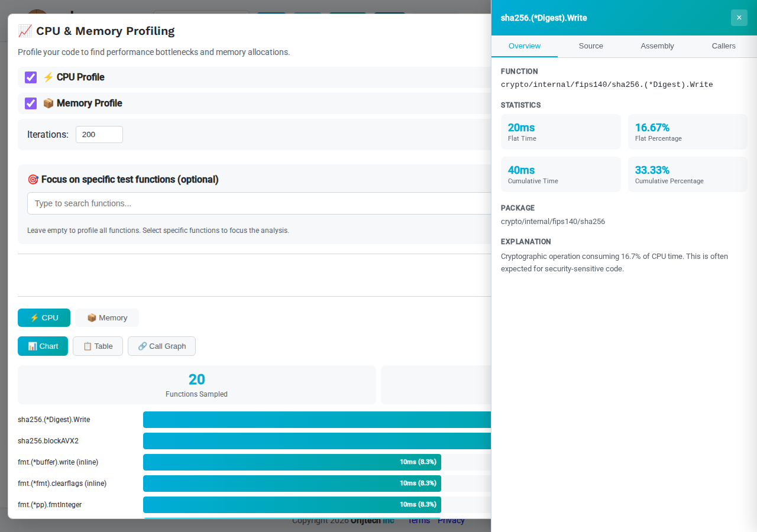The width and height of the screenshot is (757, 532).
Task: Focus the function search input box
Action: pyautogui.click(x=259, y=203)
